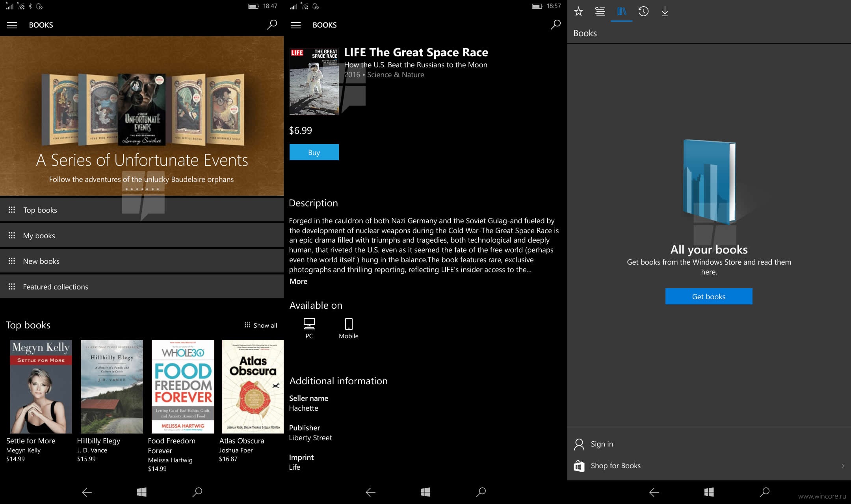Click Hillbilly Elegy title text
The image size is (851, 504).
98,441
